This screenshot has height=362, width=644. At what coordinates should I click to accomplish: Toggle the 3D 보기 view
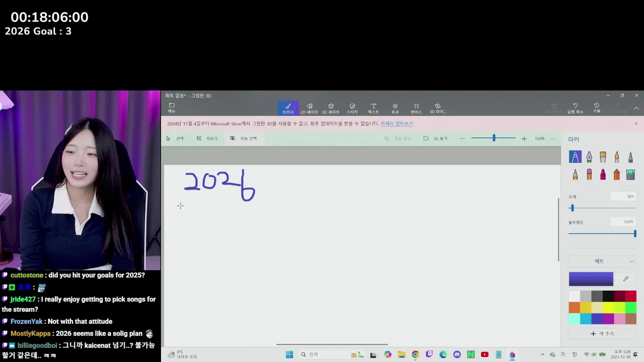pos(435,138)
